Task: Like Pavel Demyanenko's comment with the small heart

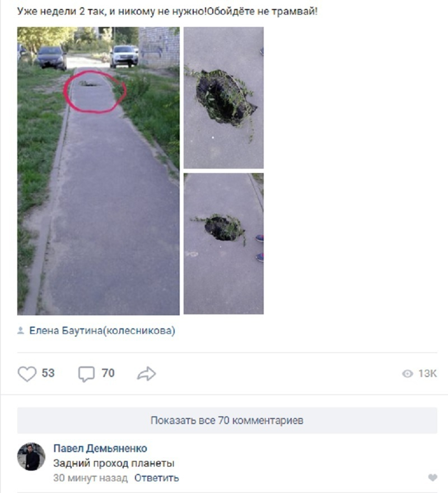Action: pyautogui.click(x=432, y=477)
